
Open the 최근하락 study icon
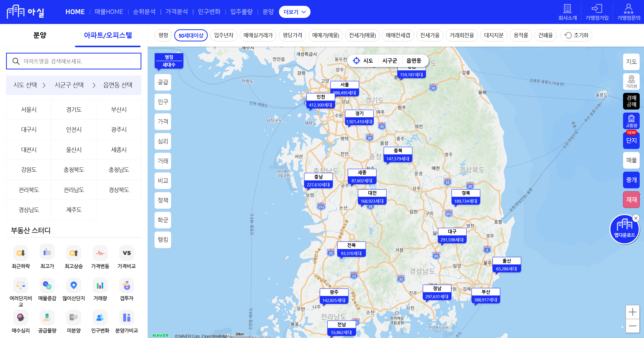[21, 253]
